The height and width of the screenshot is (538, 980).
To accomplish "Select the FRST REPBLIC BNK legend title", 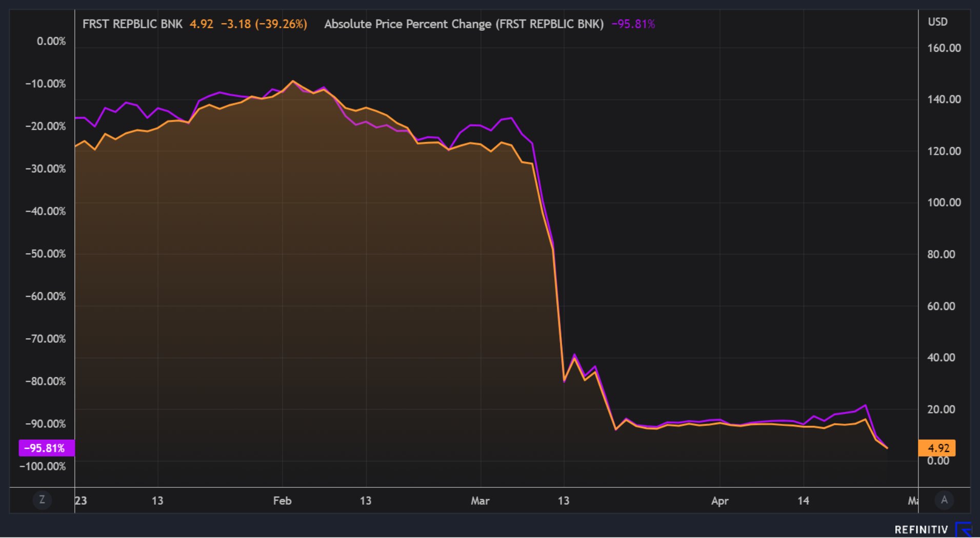I will click(x=132, y=24).
